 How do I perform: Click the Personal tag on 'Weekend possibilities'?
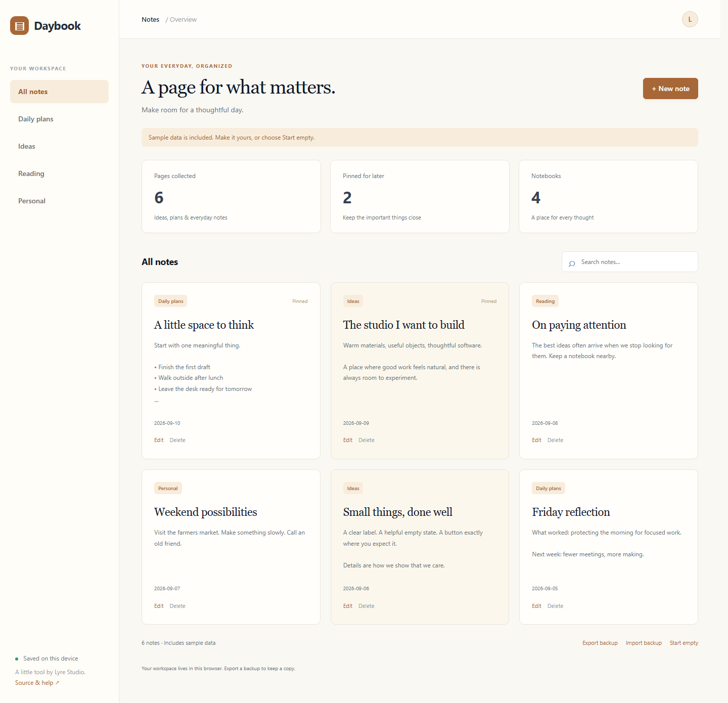(x=168, y=489)
